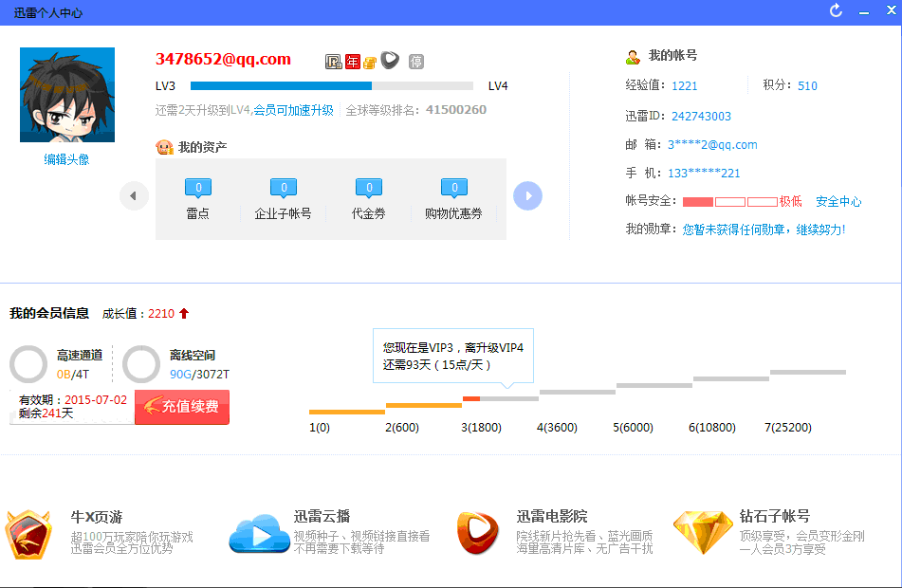Click the 6(10800) VIP level marker
Screen dimensions: 902x588
712,428
